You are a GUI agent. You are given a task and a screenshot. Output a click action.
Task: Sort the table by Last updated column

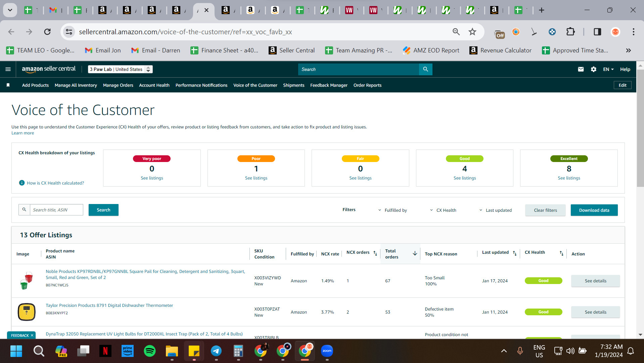(x=515, y=253)
